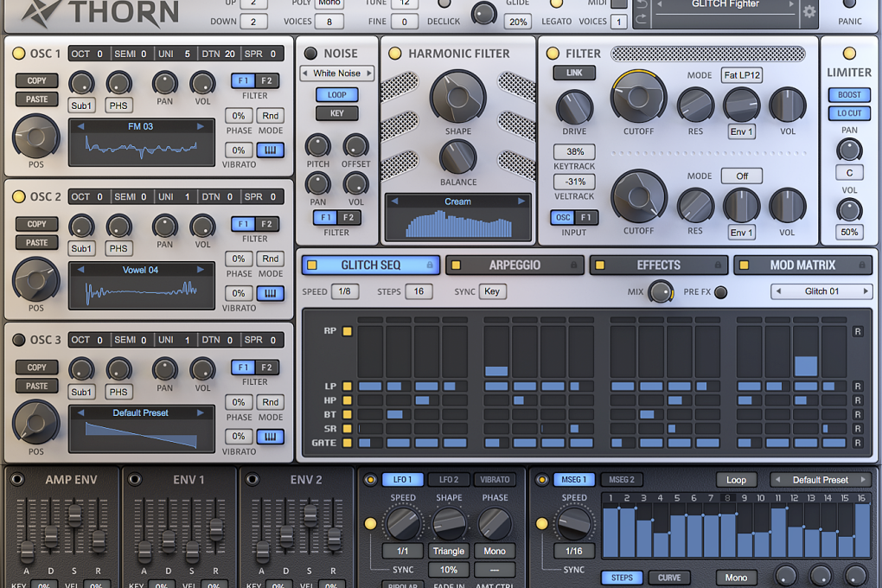Click the Filter DRIVE knob

click(574, 107)
